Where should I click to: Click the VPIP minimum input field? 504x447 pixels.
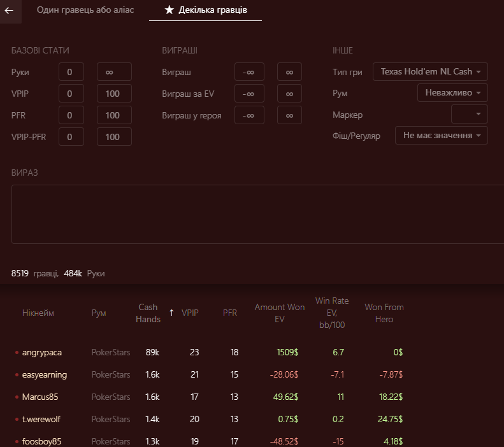pos(71,94)
